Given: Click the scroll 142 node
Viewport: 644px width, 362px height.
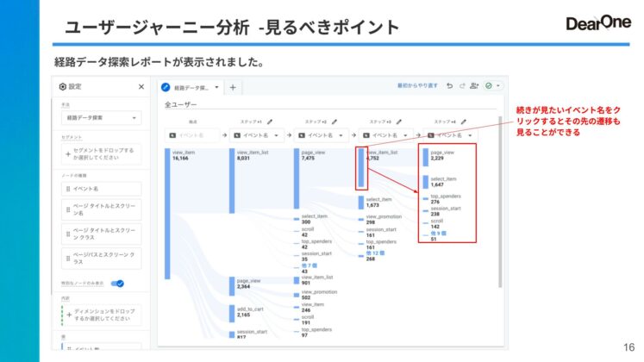Looking at the screenshot, I should click(x=426, y=223).
